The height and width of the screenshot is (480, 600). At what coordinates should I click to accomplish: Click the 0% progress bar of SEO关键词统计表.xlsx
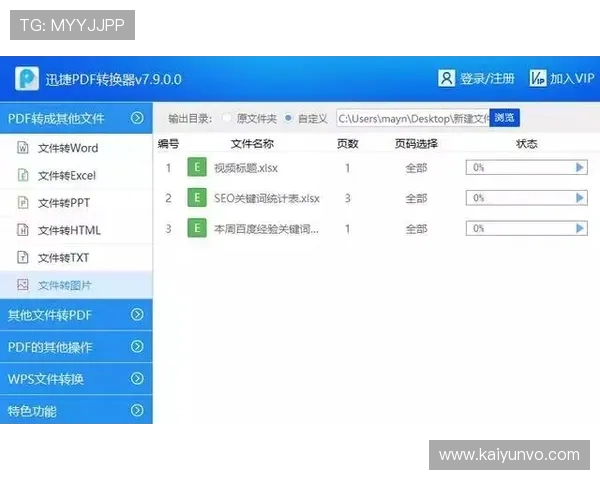(x=527, y=198)
